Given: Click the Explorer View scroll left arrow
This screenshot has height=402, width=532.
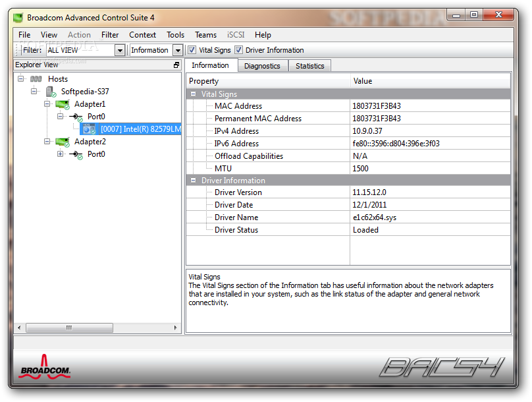Looking at the screenshot, I should [x=19, y=328].
